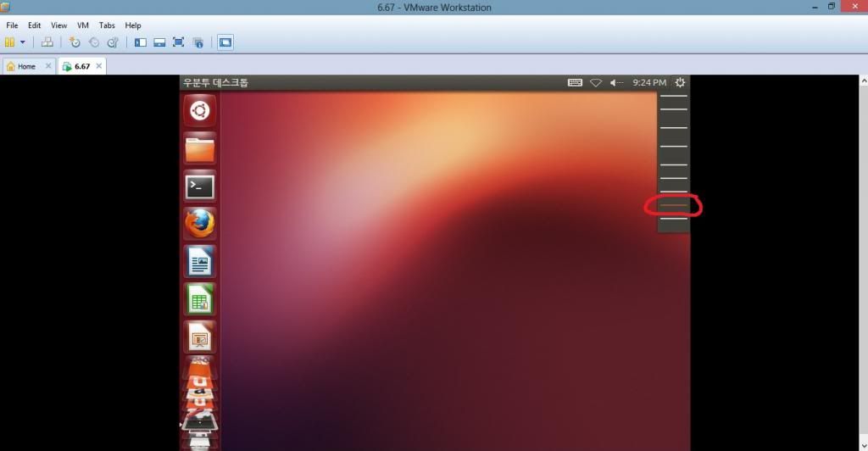This screenshot has width=868, height=451.
Task: Open the sound volume indicator
Action: (x=616, y=82)
